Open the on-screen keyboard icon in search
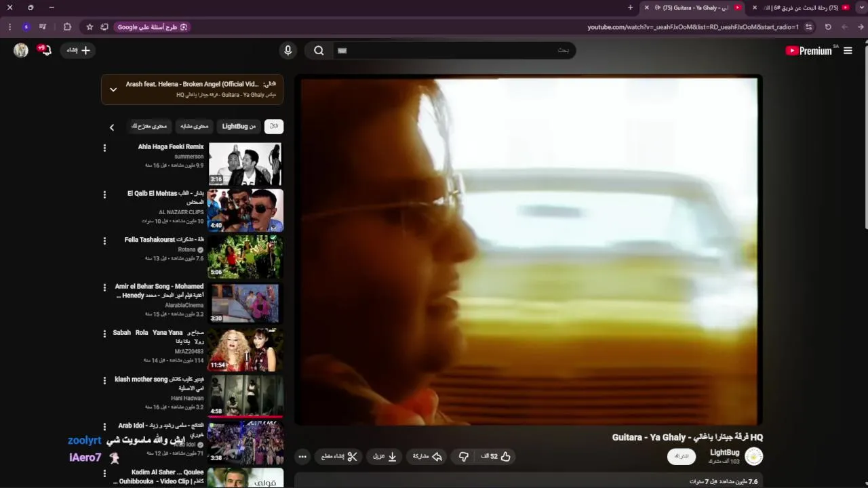Viewport: 868px width, 488px height. (342, 50)
